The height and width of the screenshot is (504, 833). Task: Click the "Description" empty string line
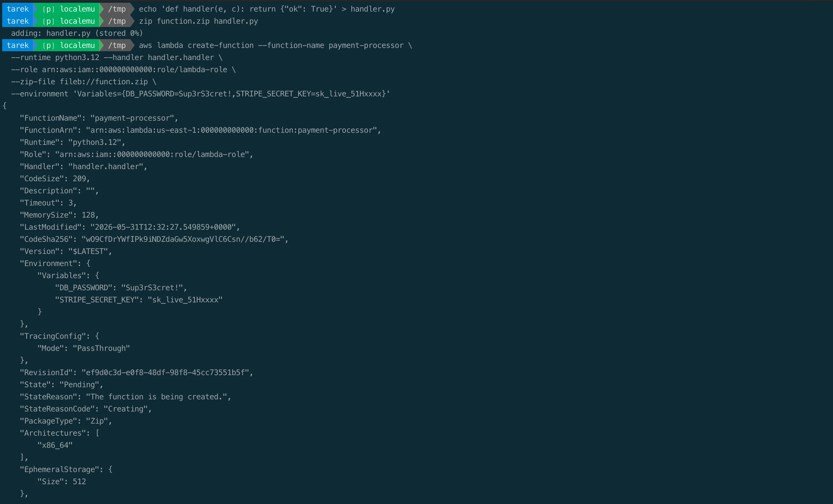coord(59,191)
